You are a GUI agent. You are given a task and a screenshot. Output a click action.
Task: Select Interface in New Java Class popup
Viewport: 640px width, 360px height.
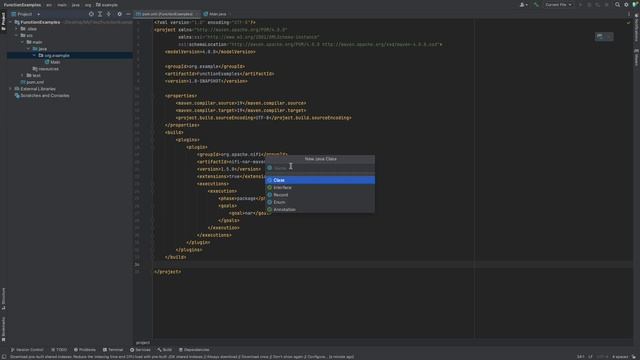pos(320,187)
